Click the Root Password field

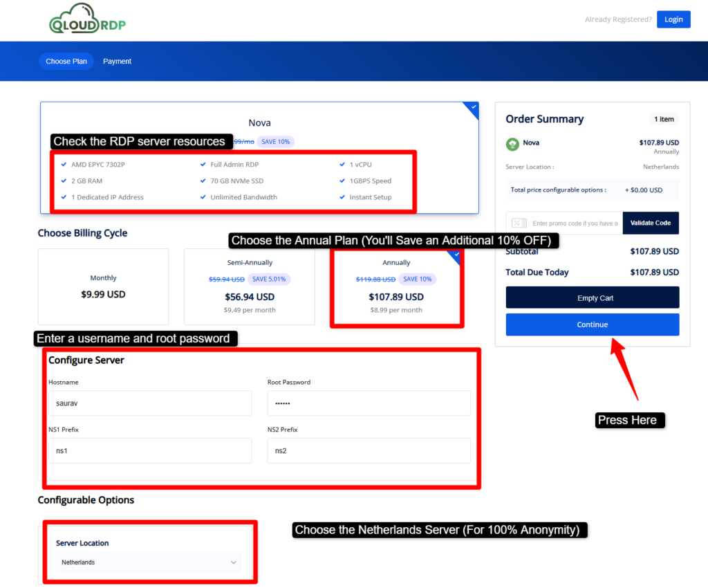point(369,403)
